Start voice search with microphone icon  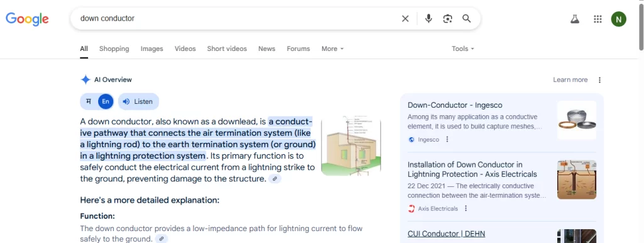pyautogui.click(x=428, y=18)
